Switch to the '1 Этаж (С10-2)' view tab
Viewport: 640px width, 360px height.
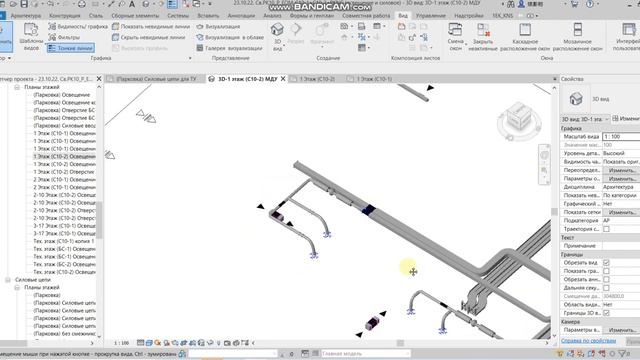(x=317, y=79)
